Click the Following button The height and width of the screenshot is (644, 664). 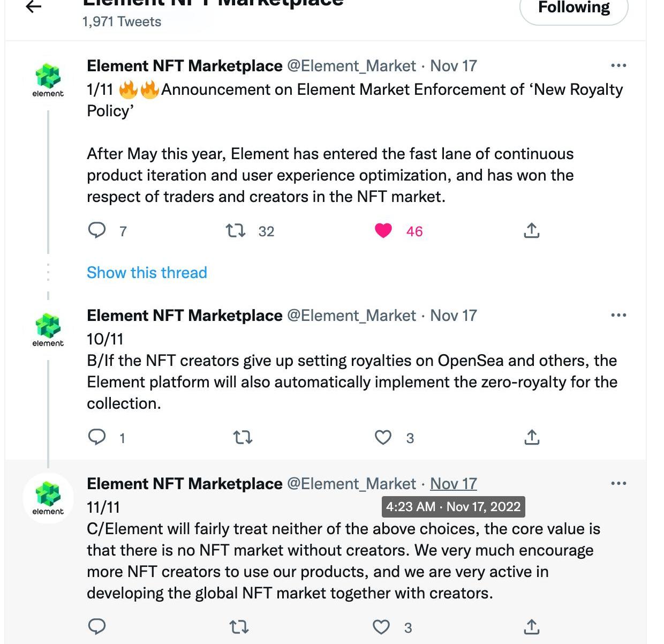pyautogui.click(x=574, y=9)
